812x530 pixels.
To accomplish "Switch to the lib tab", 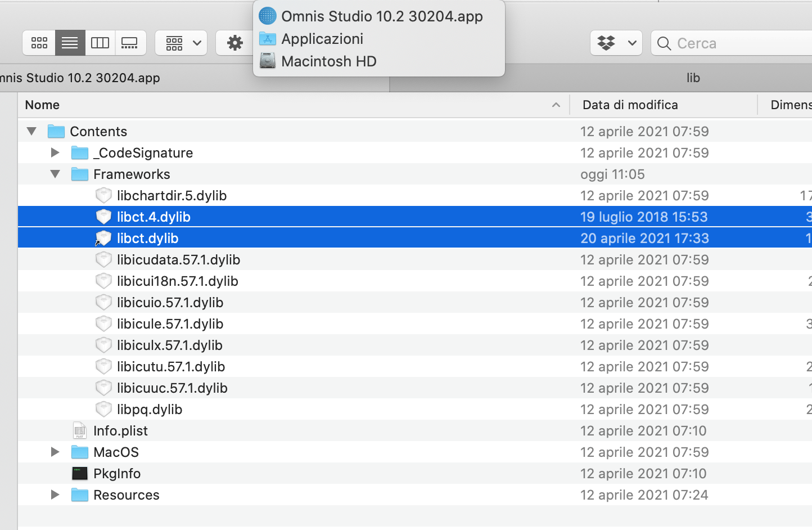I will [x=601, y=78].
